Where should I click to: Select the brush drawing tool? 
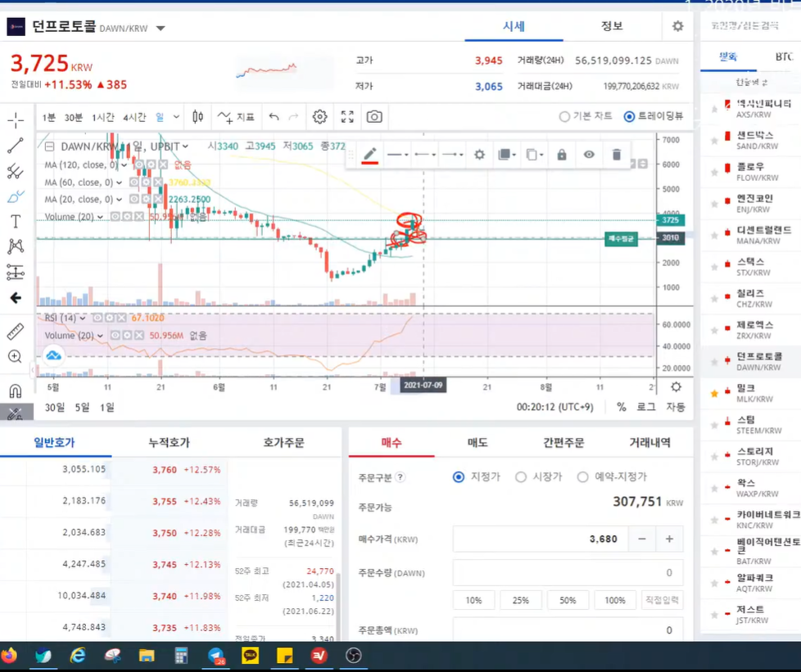point(16,196)
